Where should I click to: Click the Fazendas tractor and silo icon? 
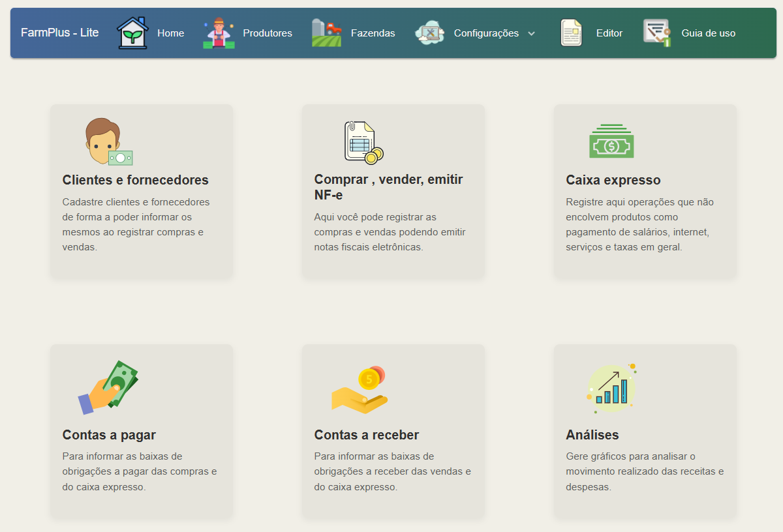[x=326, y=33]
